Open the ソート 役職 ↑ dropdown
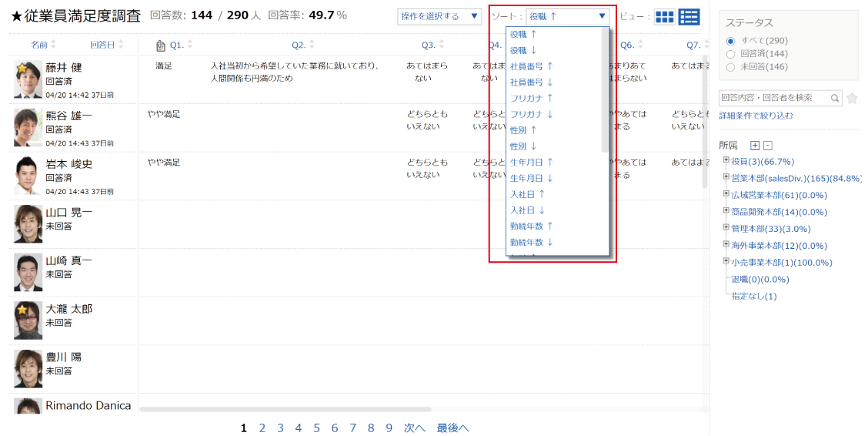868x436 pixels. click(x=568, y=17)
